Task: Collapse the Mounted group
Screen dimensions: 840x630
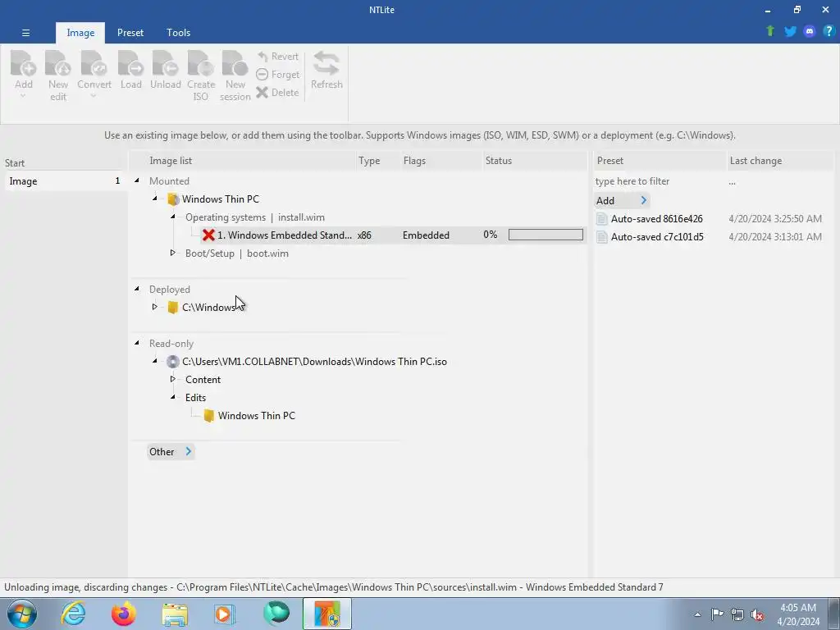Action: click(x=137, y=180)
